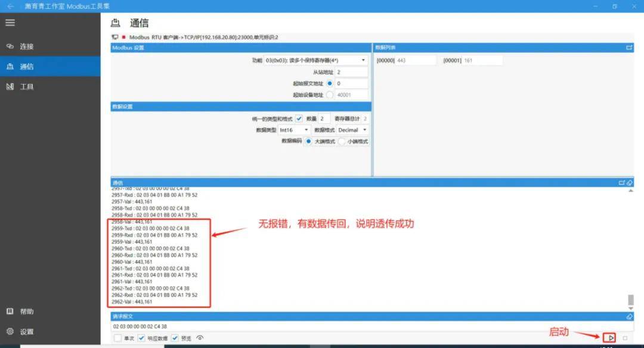
Task: Open the 工具 tools page in sidebar
Action: [26, 87]
